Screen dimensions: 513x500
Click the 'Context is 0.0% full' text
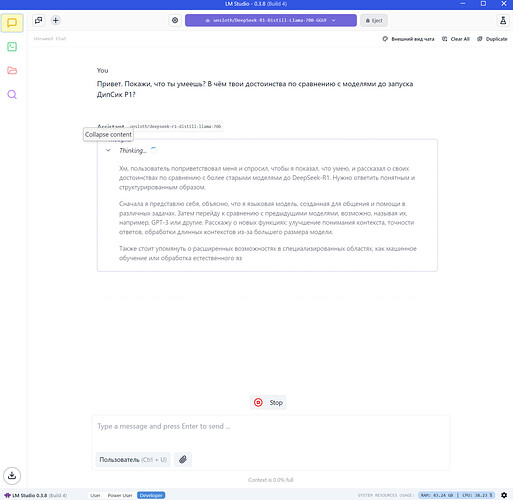point(271,480)
